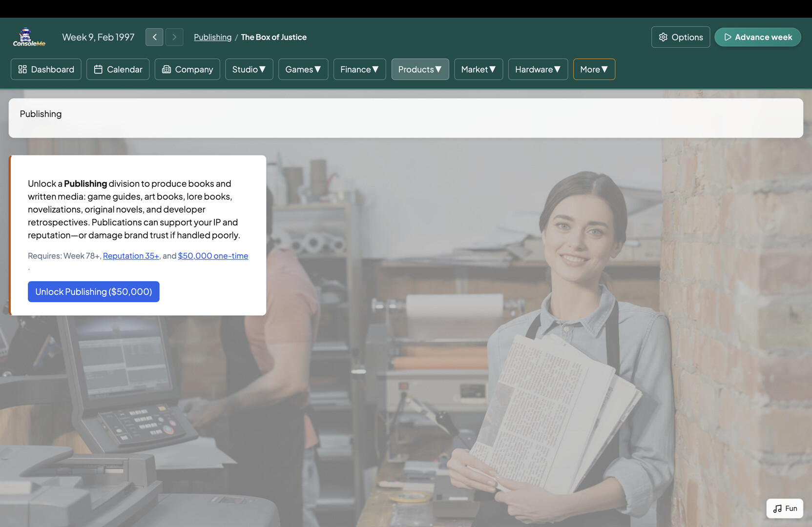Open Options with the gear icon
Screen dimensions: 812x527
point(680,37)
